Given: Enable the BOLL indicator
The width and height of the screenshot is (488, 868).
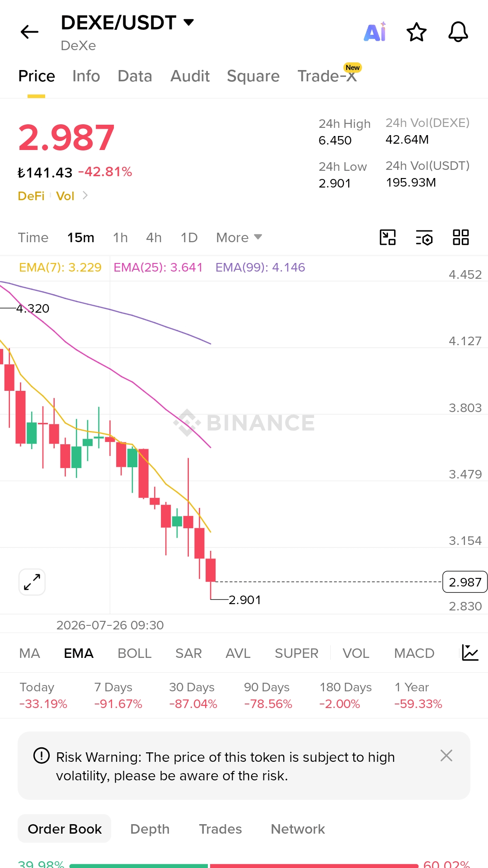Looking at the screenshot, I should 135,653.
